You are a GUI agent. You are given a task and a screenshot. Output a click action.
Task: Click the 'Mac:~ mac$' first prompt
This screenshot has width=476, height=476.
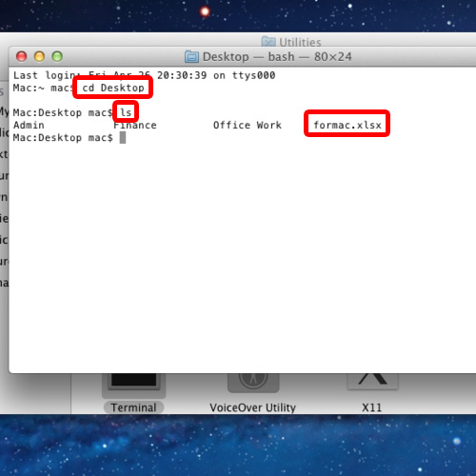(44, 88)
